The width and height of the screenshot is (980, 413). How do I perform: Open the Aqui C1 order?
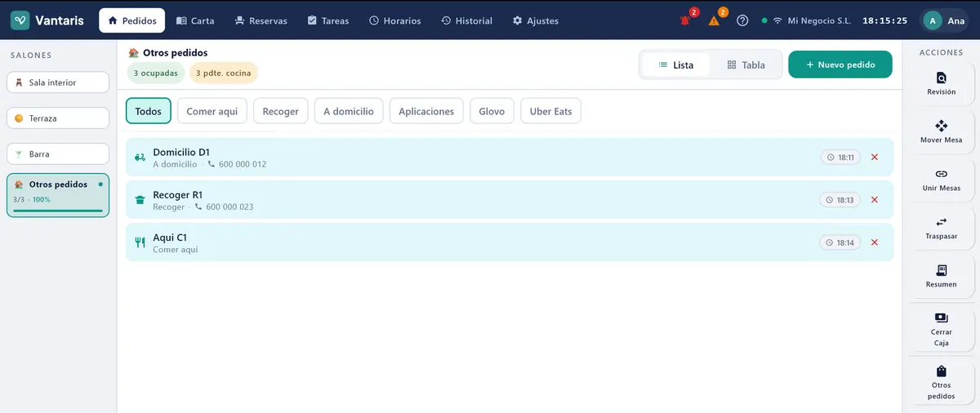510,242
